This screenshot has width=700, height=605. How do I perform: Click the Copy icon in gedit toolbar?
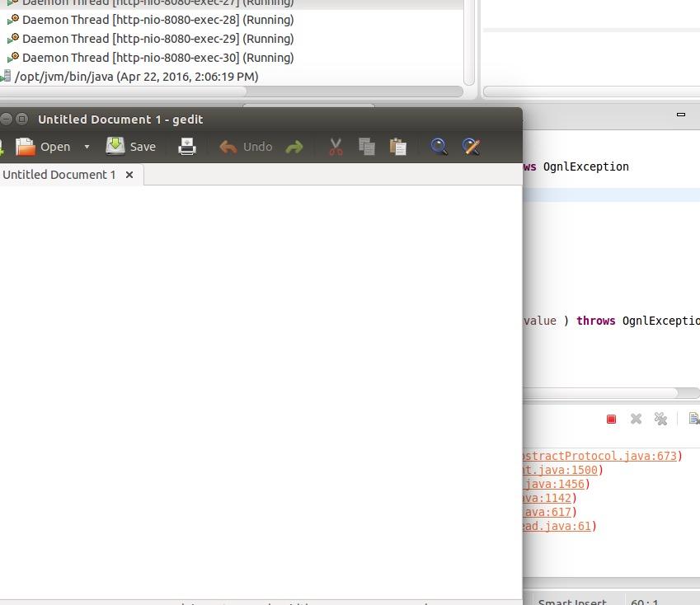tap(367, 147)
